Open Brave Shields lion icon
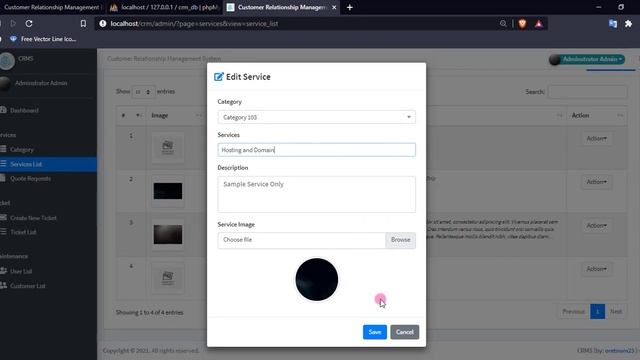Screen dimensions: 640x360 pyautogui.click(x=522, y=24)
